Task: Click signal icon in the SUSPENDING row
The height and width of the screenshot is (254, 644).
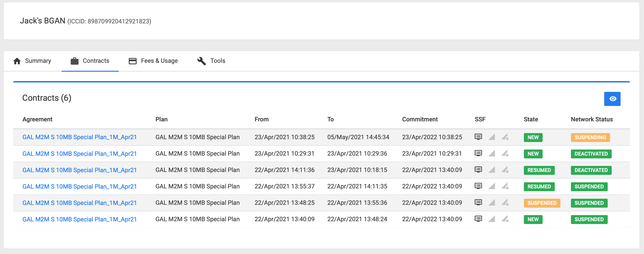Action: (x=492, y=137)
